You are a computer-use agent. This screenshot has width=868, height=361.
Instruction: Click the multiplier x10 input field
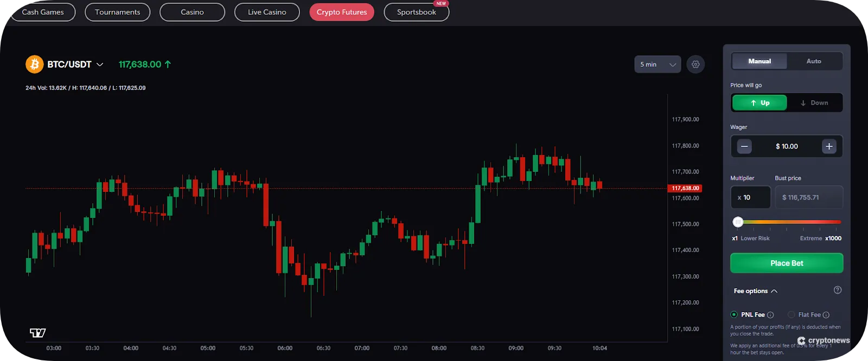click(750, 197)
